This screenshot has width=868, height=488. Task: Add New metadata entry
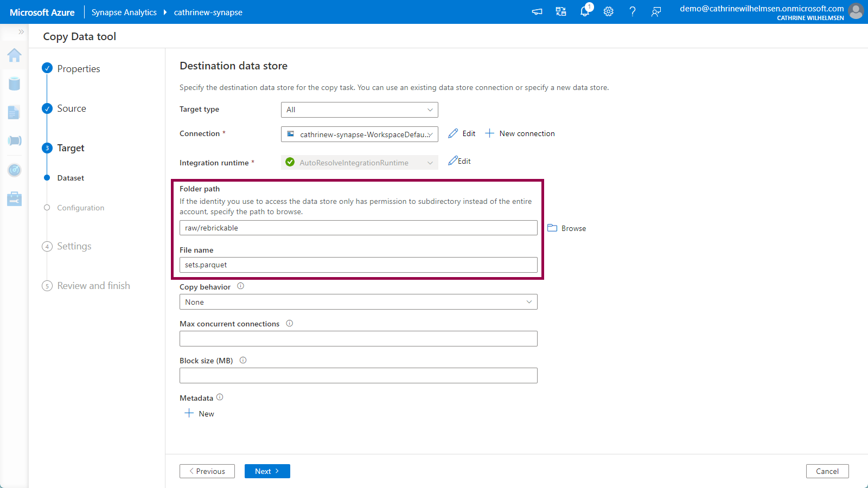pyautogui.click(x=200, y=414)
